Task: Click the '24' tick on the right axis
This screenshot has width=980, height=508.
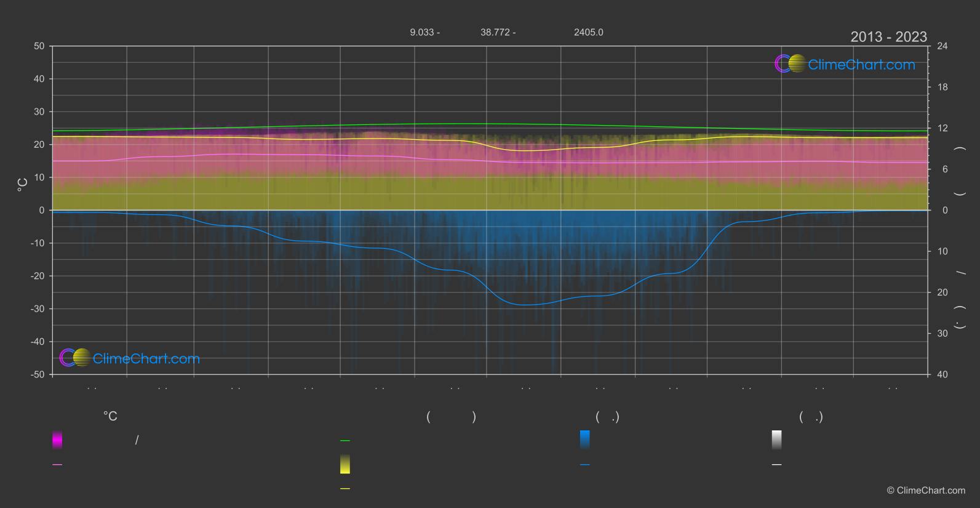Action: click(x=942, y=46)
